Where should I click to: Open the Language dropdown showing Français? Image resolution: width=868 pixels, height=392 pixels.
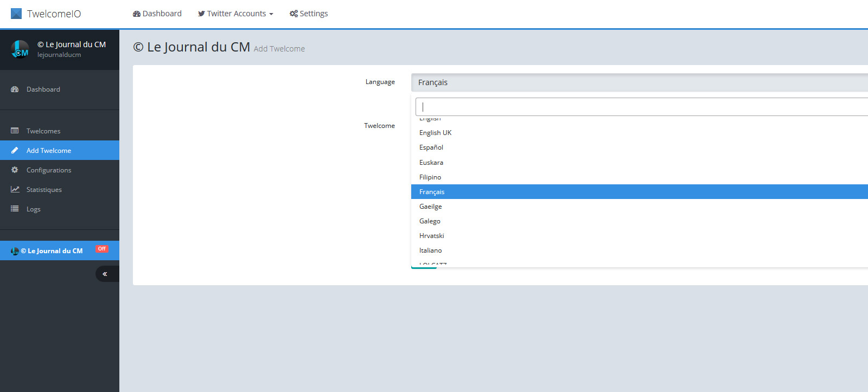[x=640, y=82]
